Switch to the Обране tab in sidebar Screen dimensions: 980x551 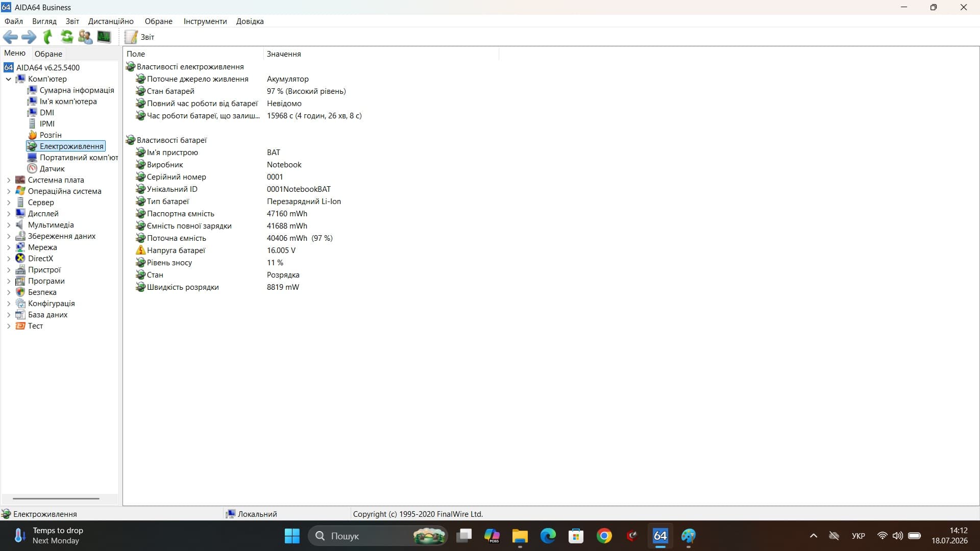coord(48,54)
